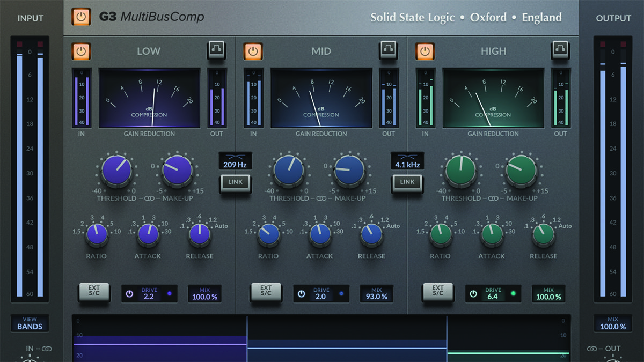Click the HIGH band headphone audition icon
Image resolution: width=644 pixels, height=362 pixels.
tap(560, 51)
